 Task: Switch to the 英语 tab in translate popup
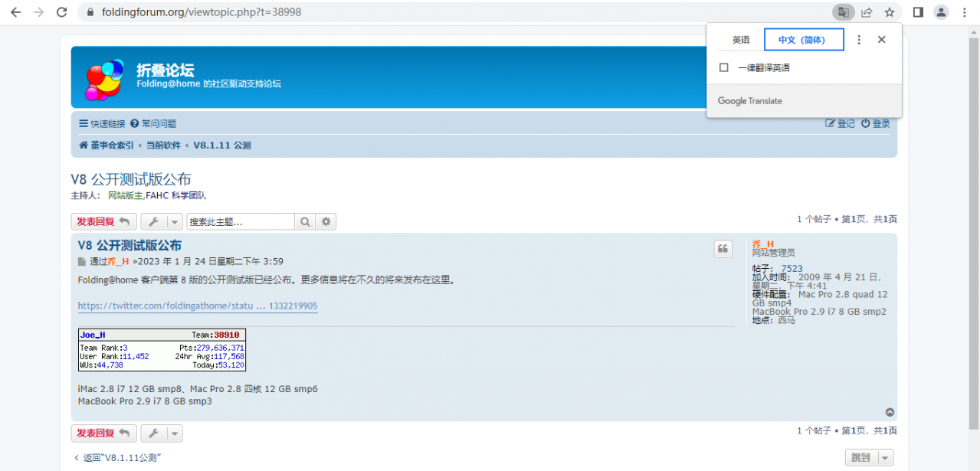(x=741, y=40)
